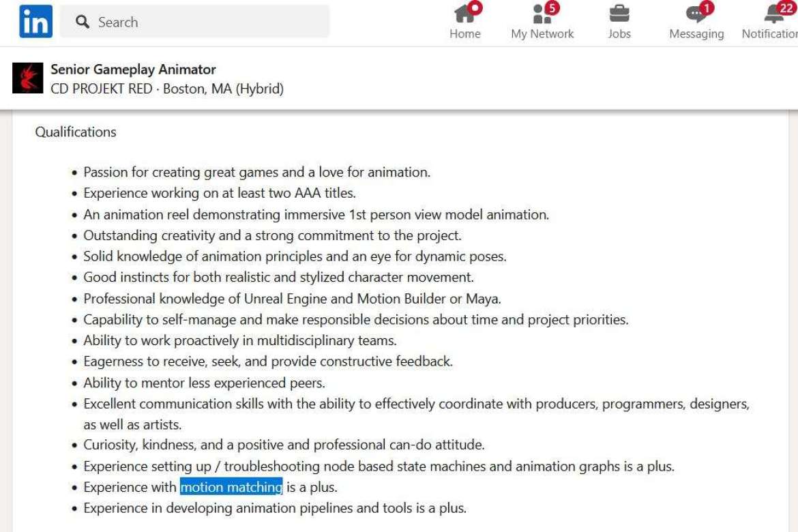Click the Messaging nav label
The height and width of the screenshot is (532, 798).
696,34
